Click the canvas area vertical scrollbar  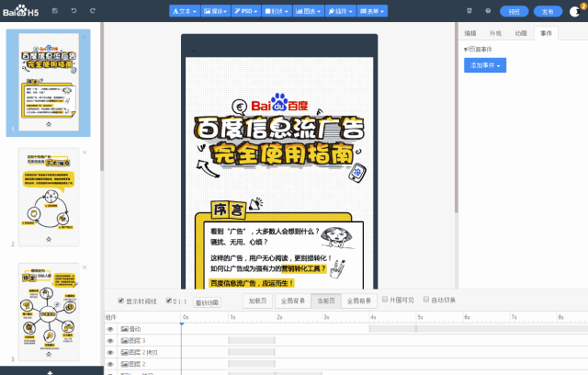(x=457, y=119)
